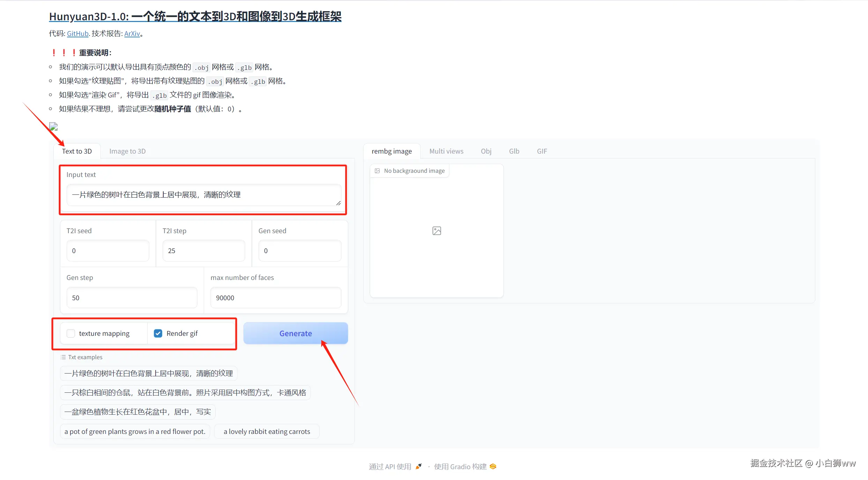Click the broken image icon above tabs
The width and height of the screenshot is (868, 480).
coord(53,127)
